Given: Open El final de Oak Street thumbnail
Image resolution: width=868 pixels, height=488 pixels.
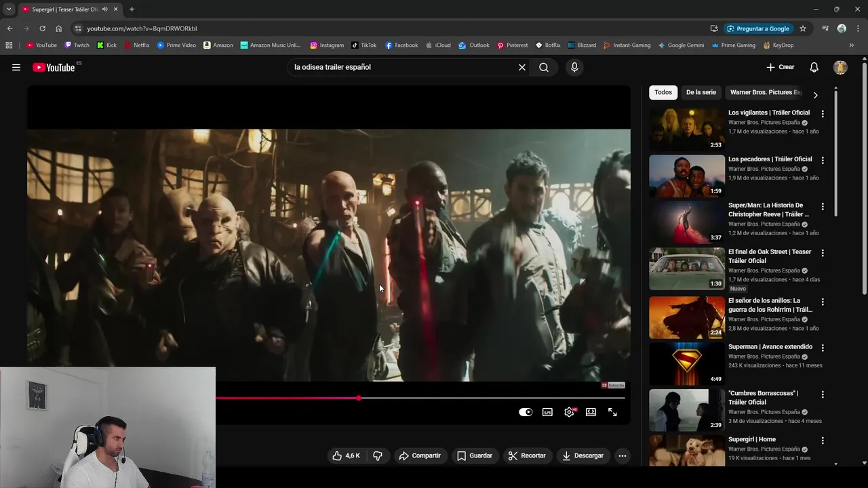Looking at the screenshot, I should (687, 268).
